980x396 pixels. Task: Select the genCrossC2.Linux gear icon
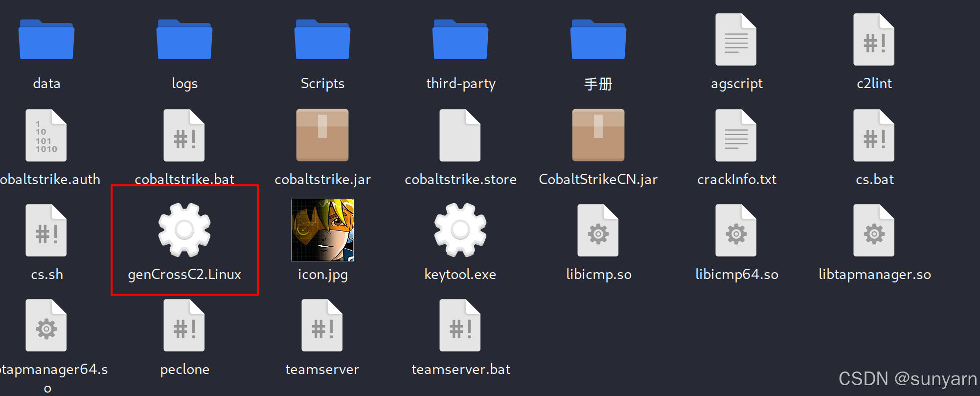tap(184, 230)
